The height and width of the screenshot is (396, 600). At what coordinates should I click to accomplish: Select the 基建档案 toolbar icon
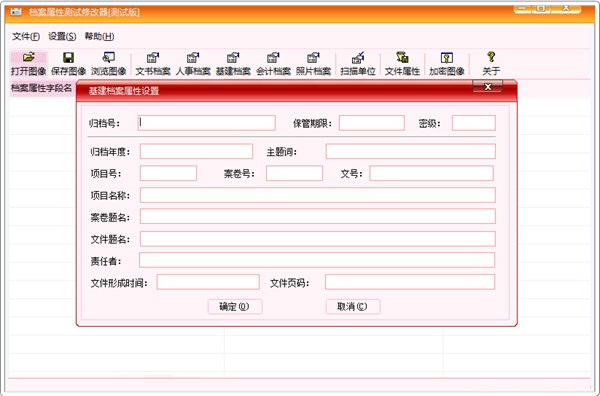(x=233, y=64)
